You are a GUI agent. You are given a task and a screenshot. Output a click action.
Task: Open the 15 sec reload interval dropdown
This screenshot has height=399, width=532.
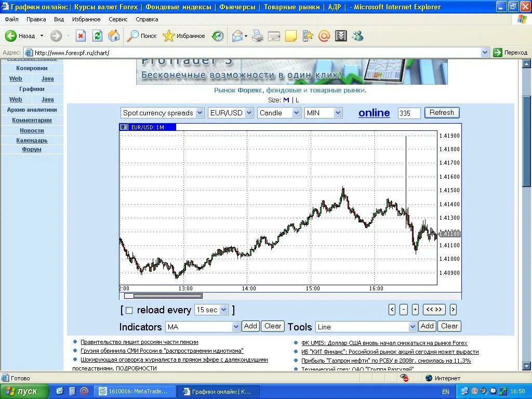211,310
